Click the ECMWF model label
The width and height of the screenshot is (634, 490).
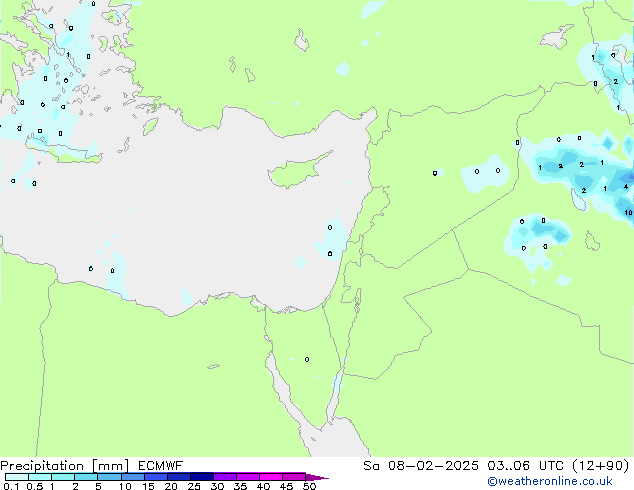coord(161,466)
